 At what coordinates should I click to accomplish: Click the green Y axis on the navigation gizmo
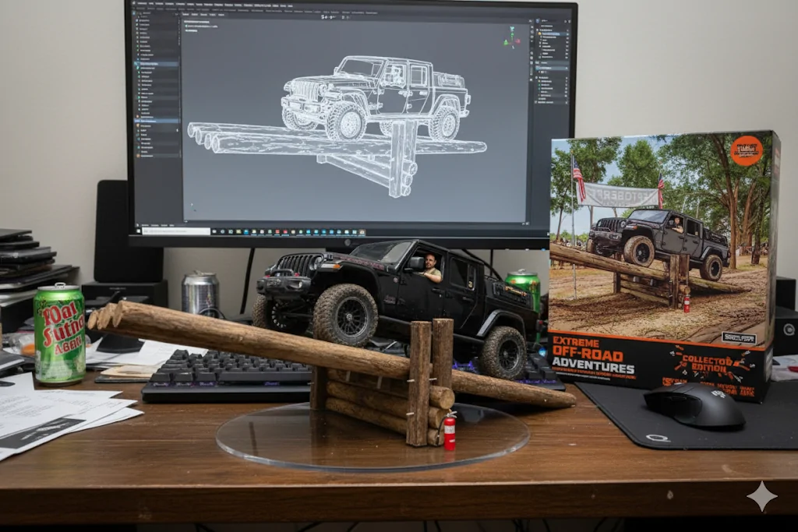coord(506,43)
